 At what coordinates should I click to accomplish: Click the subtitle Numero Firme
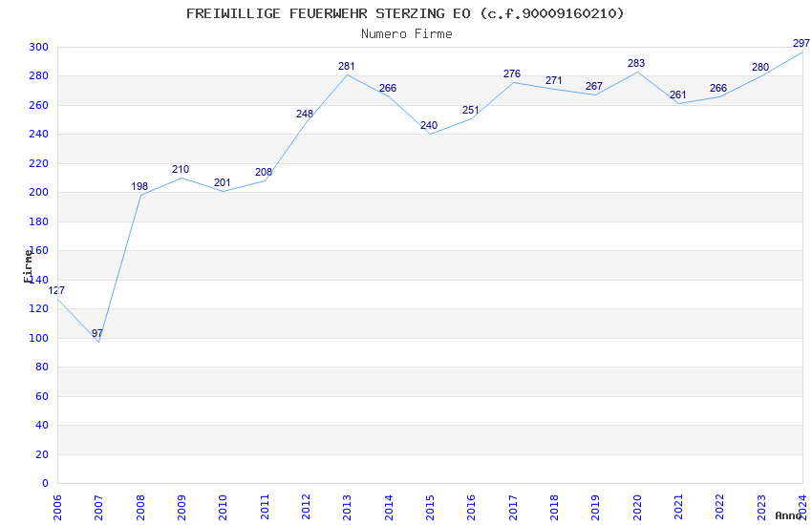[x=407, y=34]
